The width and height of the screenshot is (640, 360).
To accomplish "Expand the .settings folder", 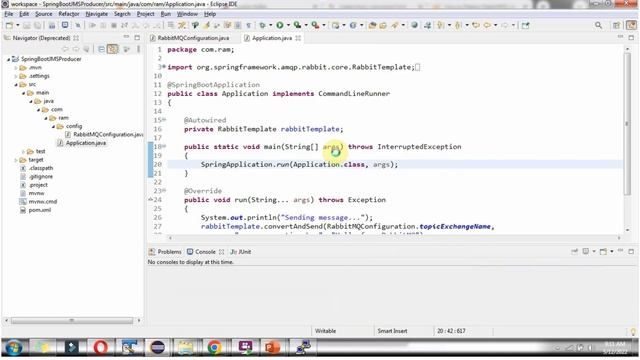I will click(x=16, y=76).
